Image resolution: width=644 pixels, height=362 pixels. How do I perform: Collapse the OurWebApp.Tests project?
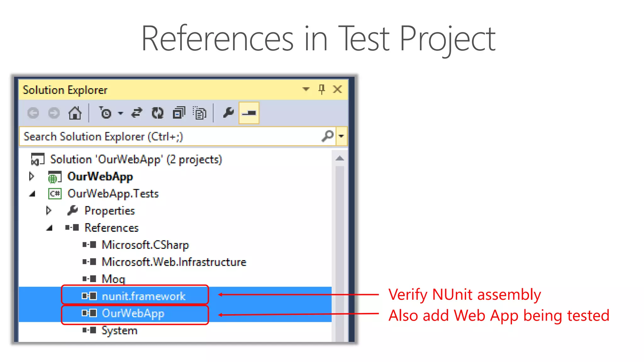[x=32, y=194]
